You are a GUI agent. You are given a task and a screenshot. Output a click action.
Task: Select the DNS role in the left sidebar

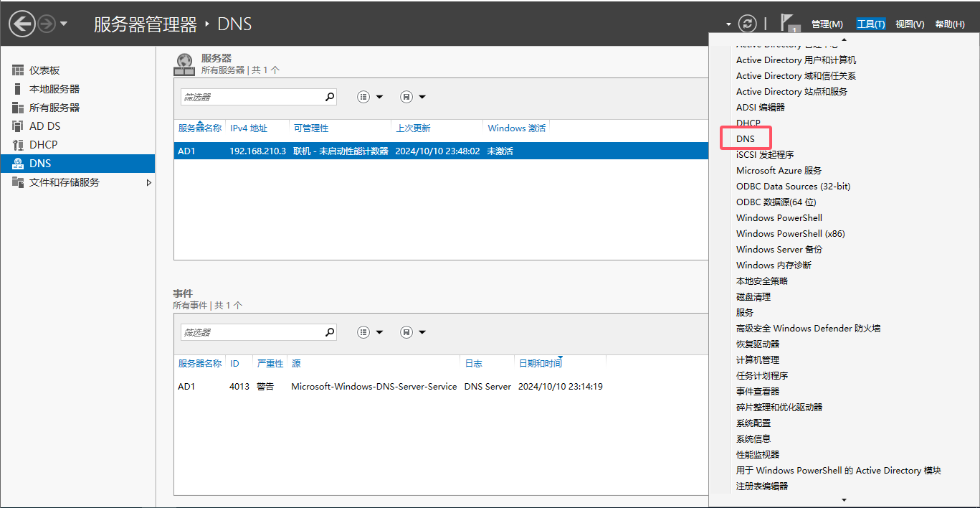coord(77,164)
